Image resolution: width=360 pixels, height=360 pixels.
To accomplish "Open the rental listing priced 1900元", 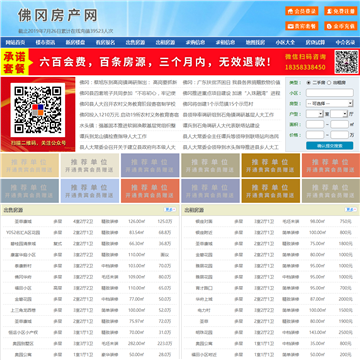I will click(x=271, y=321).
